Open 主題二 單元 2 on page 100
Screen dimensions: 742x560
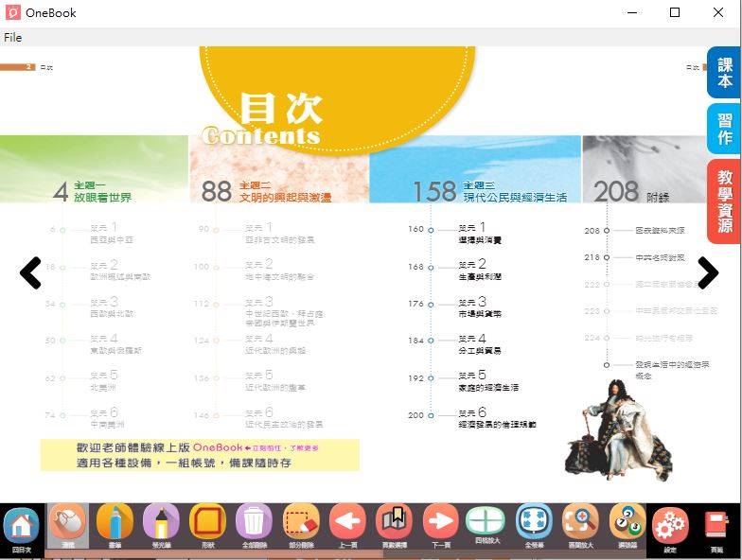click(x=254, y=270)
